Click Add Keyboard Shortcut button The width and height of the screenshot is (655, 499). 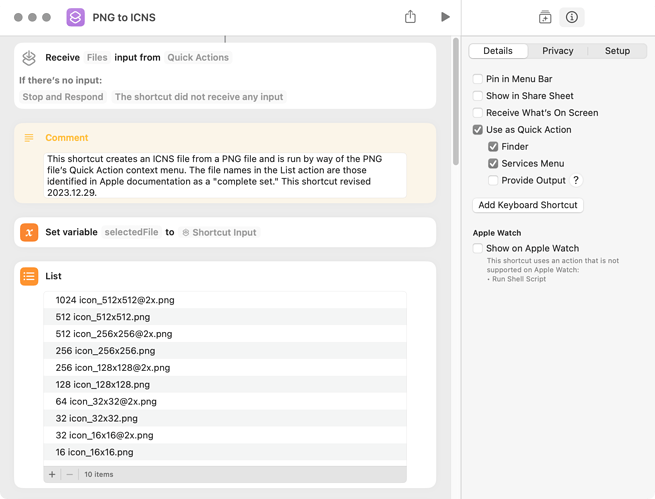[528, 205]
